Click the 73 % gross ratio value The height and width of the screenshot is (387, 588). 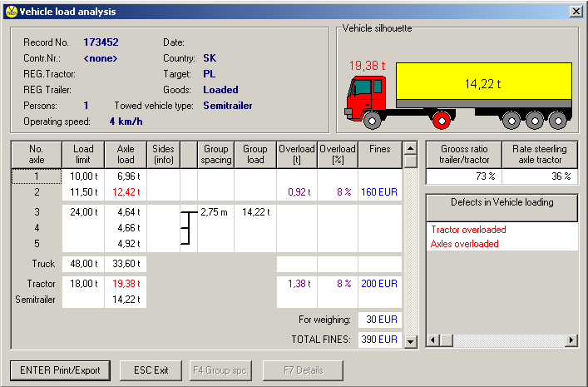tap(486, 176)
